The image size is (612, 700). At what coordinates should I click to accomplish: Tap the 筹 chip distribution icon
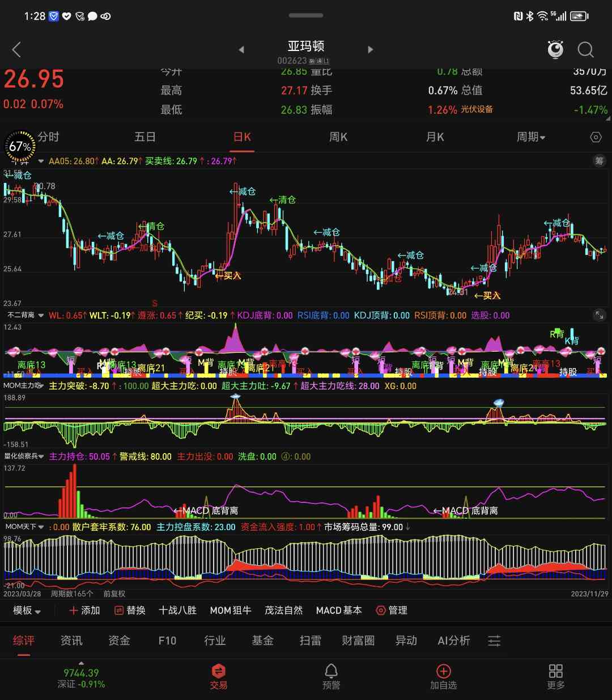599,161
